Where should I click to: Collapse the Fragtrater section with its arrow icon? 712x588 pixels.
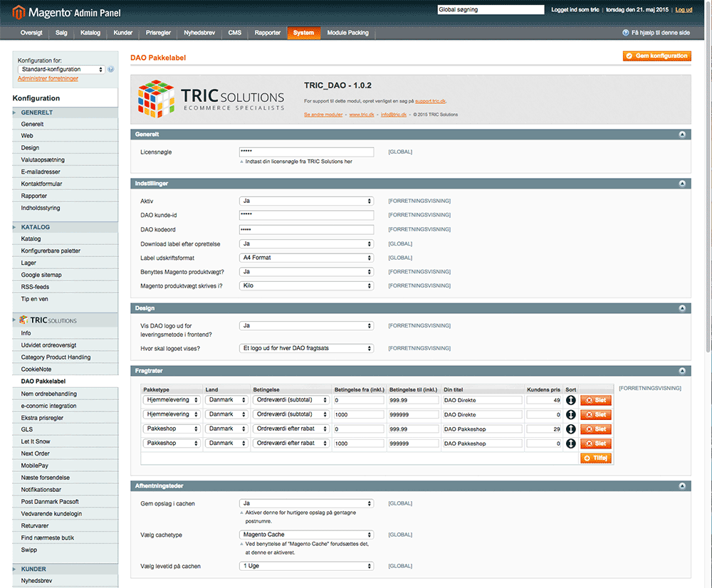point(682,371)
